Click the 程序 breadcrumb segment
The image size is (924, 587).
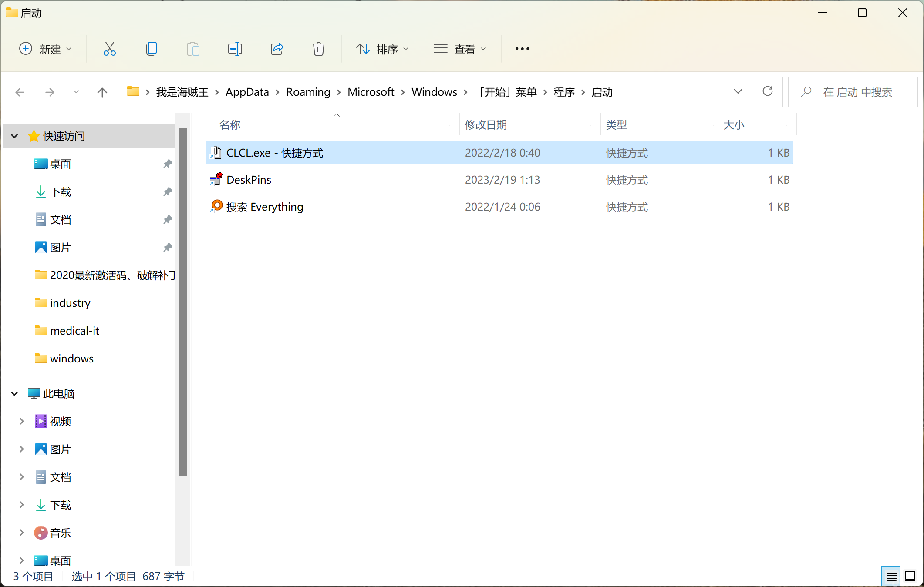coord(564,92)
